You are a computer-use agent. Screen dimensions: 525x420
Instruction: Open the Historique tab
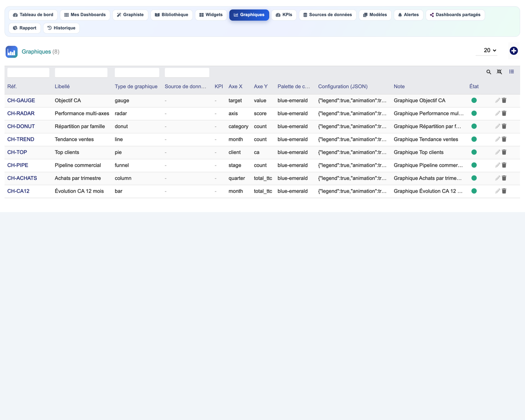point(61,28)
